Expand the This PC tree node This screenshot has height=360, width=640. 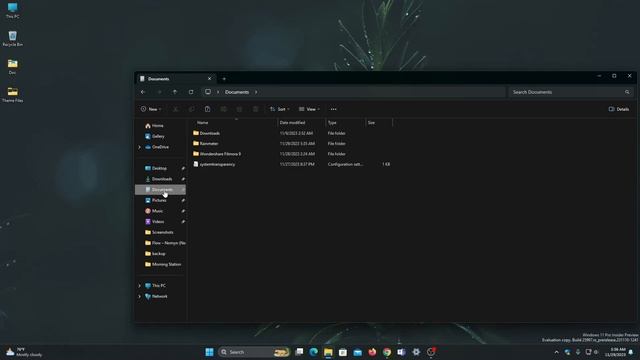(140, 286)
